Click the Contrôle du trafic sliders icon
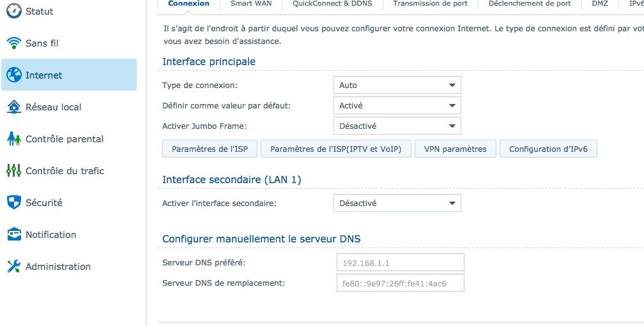This screenshot has width=644, height=326. (13, 171)
